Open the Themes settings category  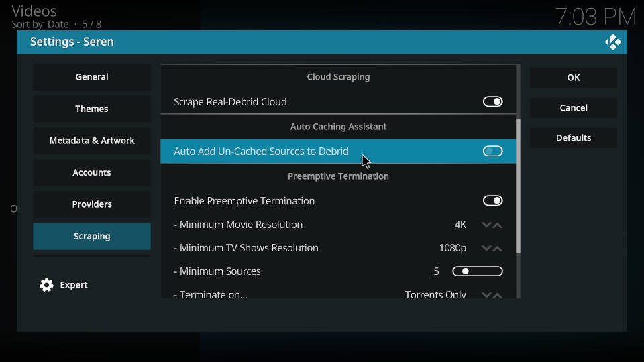click(92, 109)
